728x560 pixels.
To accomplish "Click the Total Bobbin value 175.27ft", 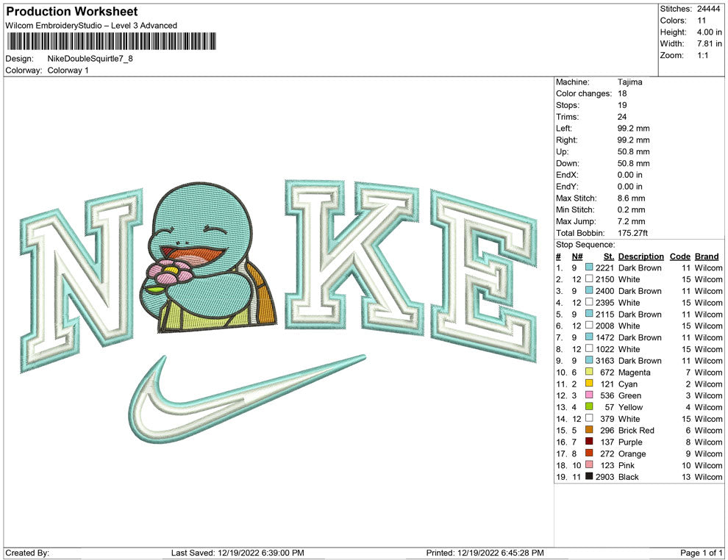I will click(x=632, y=233).
